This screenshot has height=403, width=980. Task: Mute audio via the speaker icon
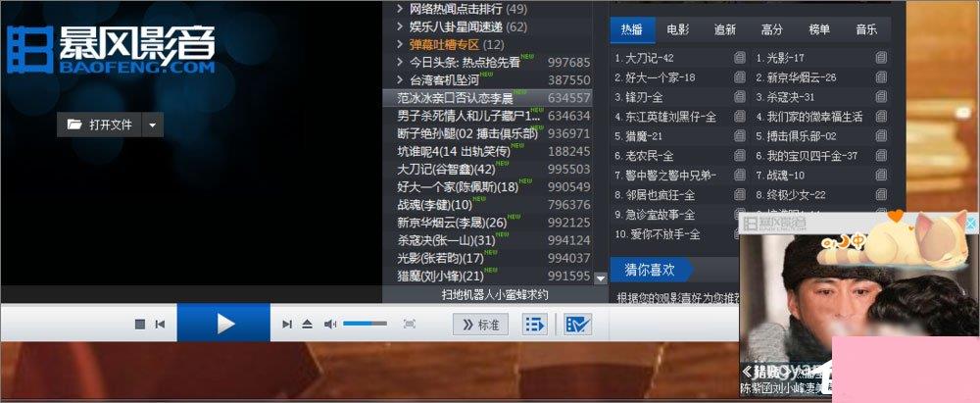330,325
